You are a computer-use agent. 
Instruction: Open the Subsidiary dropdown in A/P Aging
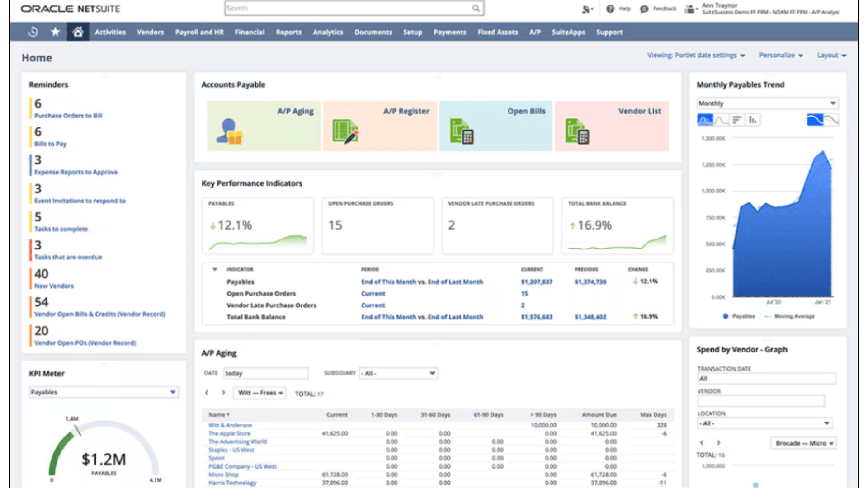pos(432,373)
